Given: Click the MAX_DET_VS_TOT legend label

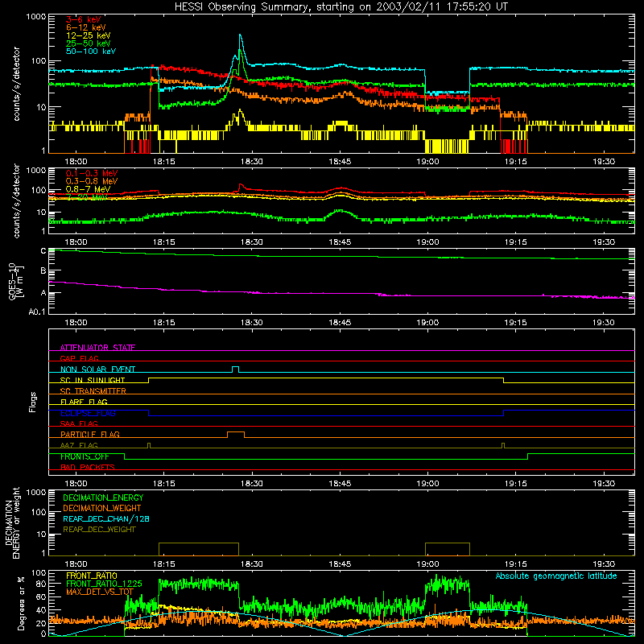Looking at the screenshot, I should pos(100,592).
